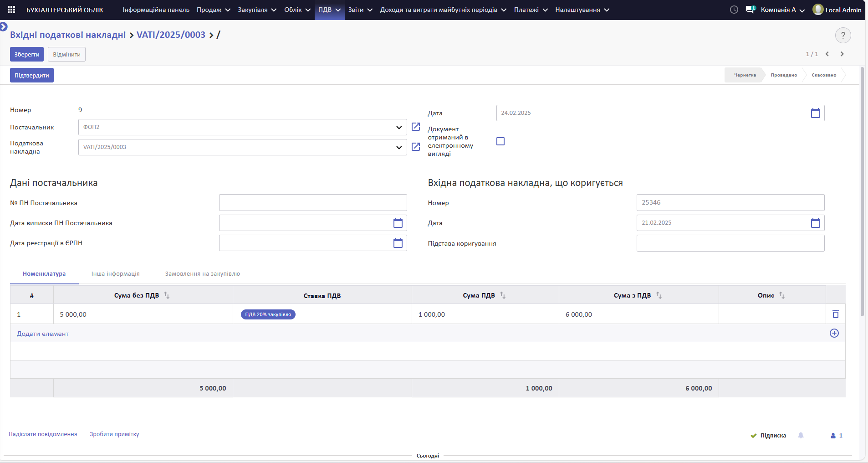Click Додати елемент link
Screen dimensions: 868x463
43,334
